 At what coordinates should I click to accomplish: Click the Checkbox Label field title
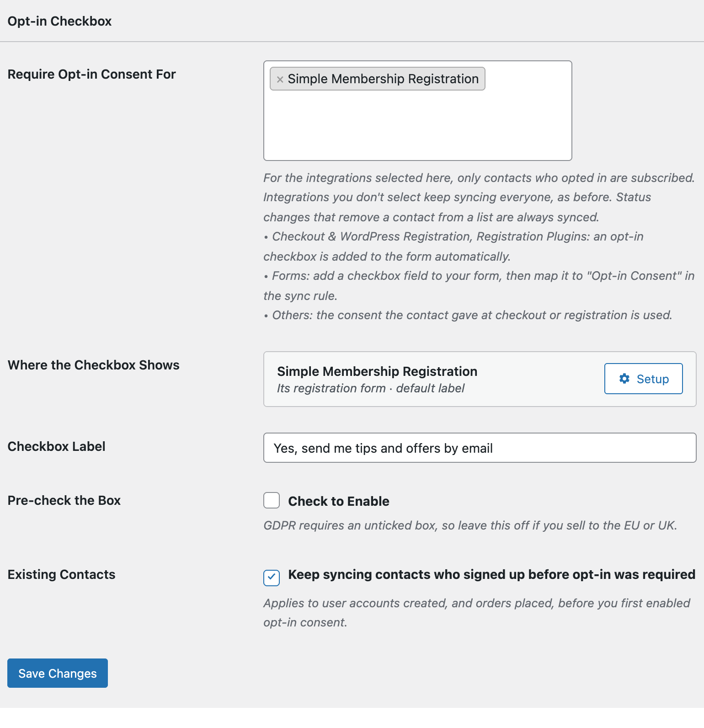click(x=57, y=446)
